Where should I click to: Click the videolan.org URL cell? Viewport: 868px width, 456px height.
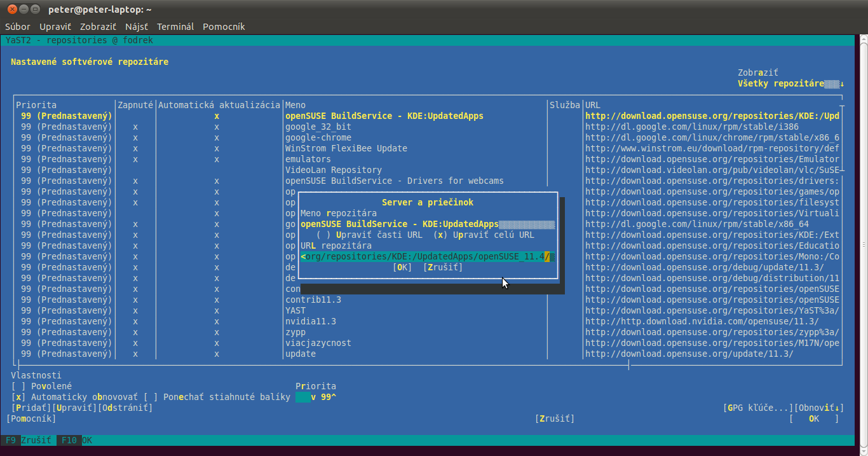point(712,170)
